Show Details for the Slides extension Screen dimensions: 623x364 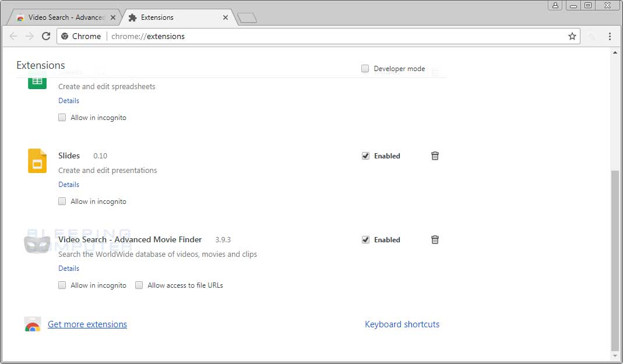[x=69, y=184]
